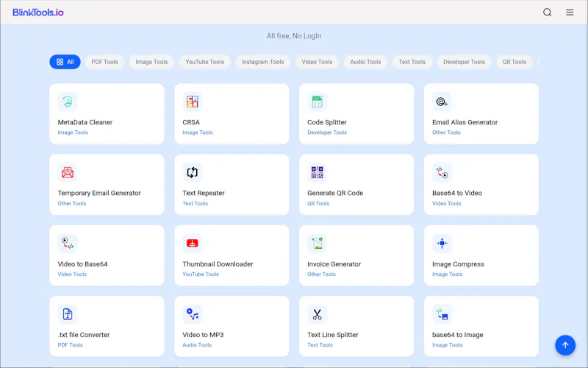The width and height of the screenshot is (588, 368).
Task: Click Image Tools under MetaData Cleaner
Action: [x=73, y=132]
